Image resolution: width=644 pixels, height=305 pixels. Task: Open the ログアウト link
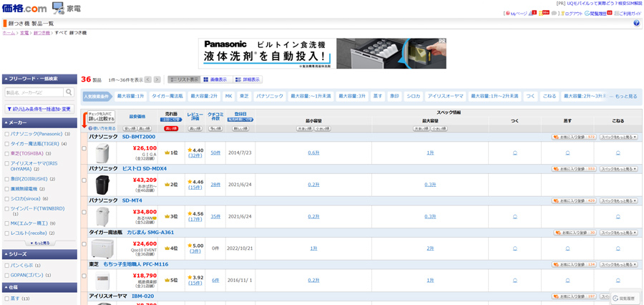(574, 14)
